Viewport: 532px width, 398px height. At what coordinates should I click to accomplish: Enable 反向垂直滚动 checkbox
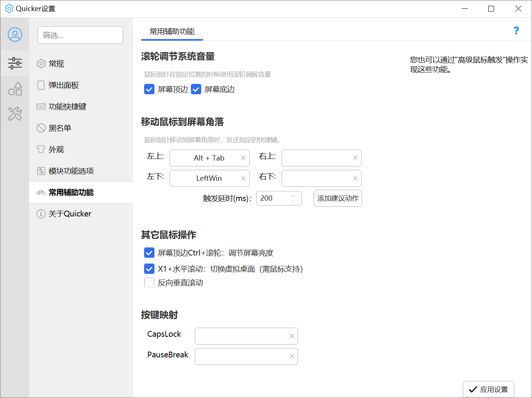coord(149,283)
